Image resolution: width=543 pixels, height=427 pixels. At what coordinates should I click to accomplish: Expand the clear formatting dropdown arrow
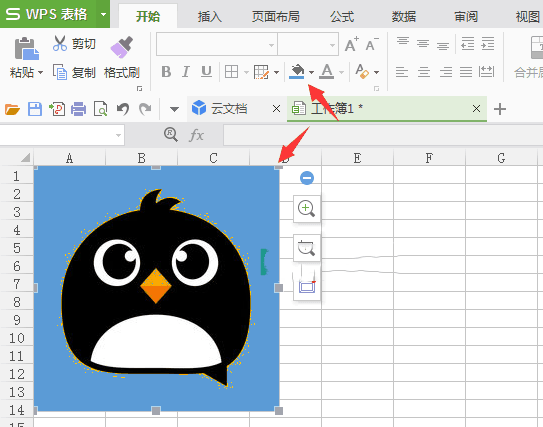376,72
